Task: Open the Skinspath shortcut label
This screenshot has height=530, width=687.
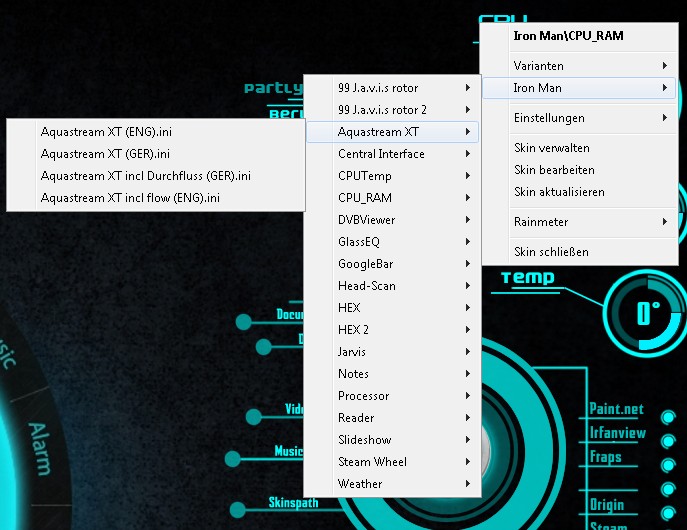Action: pyautogui.click(x=293, y=502)
